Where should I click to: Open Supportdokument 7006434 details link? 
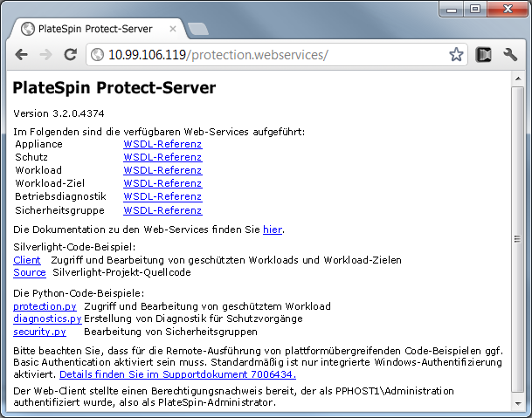coord(178,374)
